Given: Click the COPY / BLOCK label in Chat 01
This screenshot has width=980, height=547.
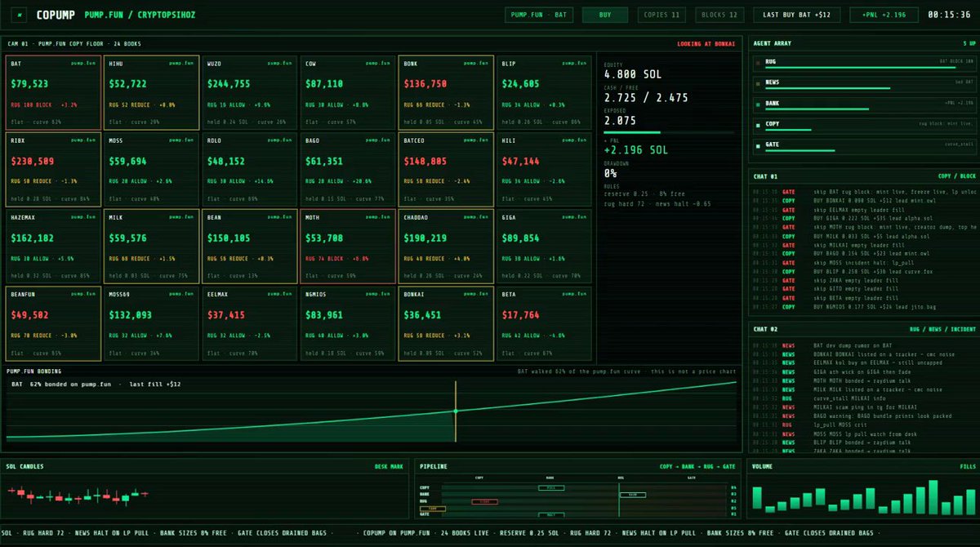Looking at the screenshot, I should [957, 176].
